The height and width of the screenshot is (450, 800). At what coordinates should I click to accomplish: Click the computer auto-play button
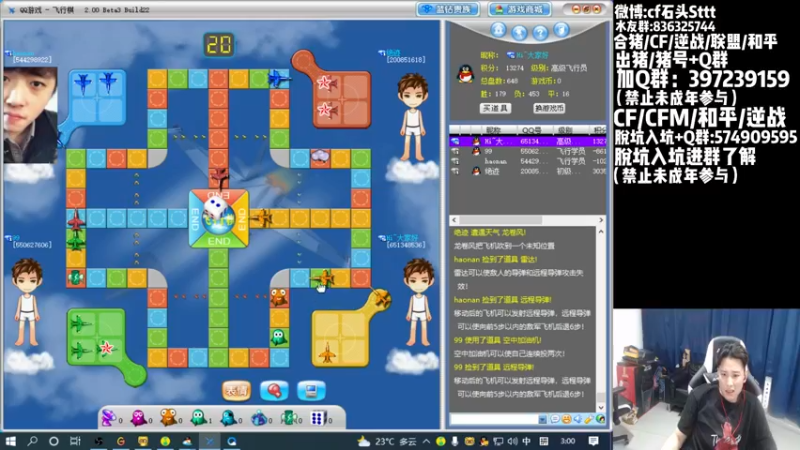pos(311,391)
